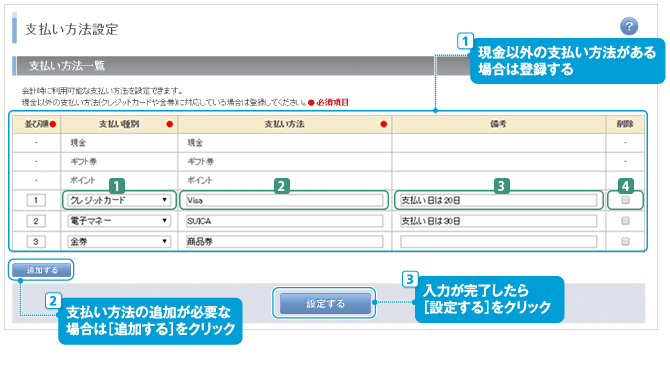Open the 金券 payment type dropdown
The image size is (670, 365).
[x=119, y=241]
